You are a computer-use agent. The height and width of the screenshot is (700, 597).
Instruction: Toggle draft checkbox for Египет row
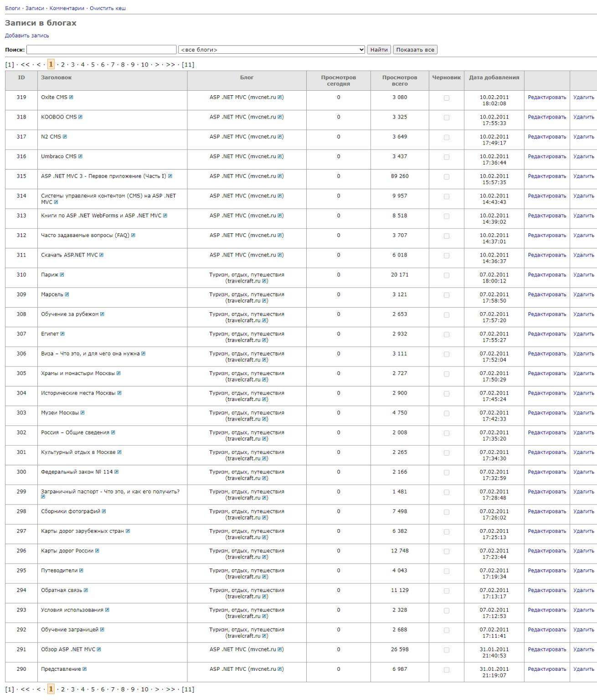(x=447, y=335)
